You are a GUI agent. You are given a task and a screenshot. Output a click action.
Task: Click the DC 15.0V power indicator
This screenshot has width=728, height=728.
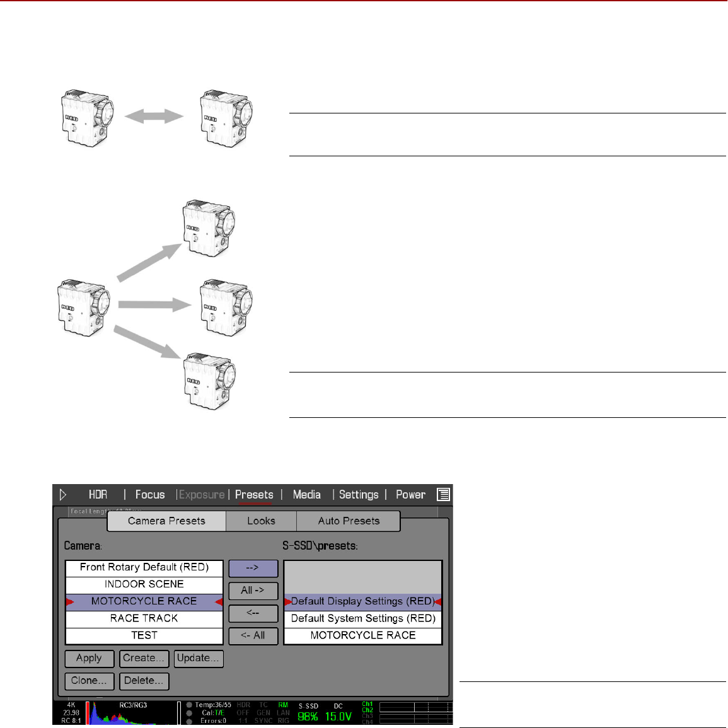(x=338, y=713)
